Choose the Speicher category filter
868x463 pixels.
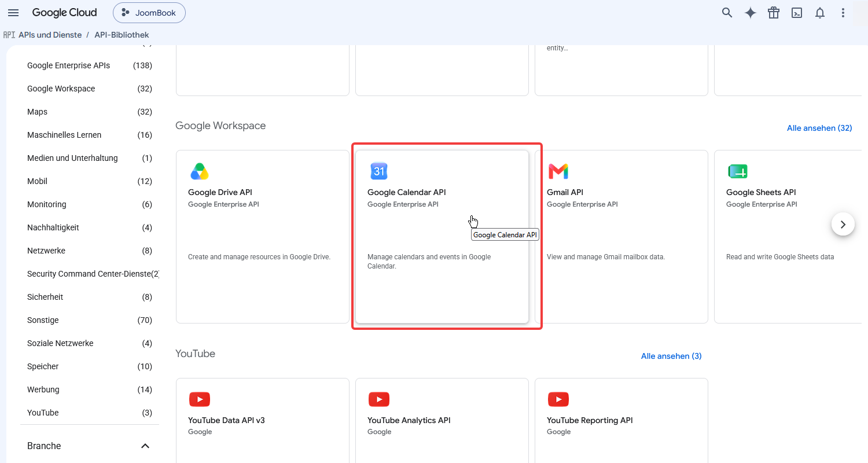pyautogui.click(x=90, y=366)
